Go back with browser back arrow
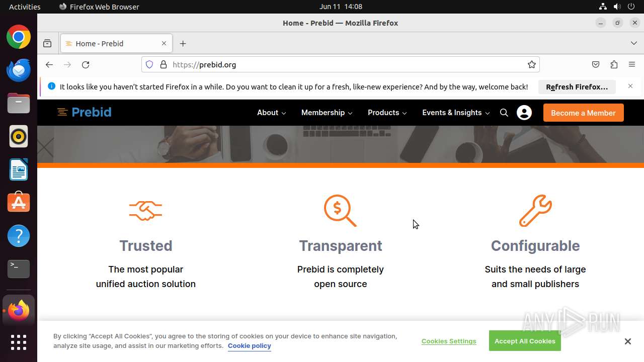The width and height of the screenshot is (644, 362). pyautogui.click(x=49, y=64)
